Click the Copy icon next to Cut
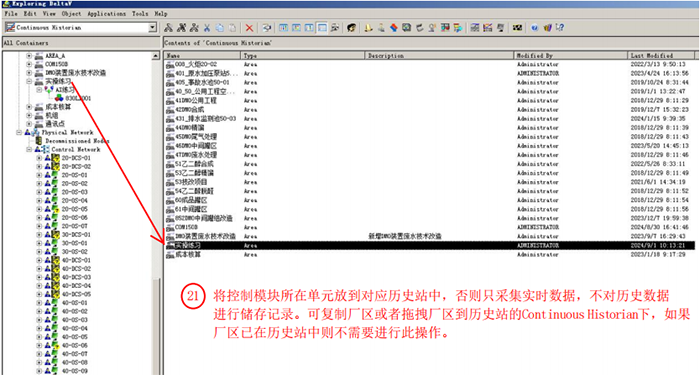The width and height of the screenshot is (700, 375). (220, 28)
